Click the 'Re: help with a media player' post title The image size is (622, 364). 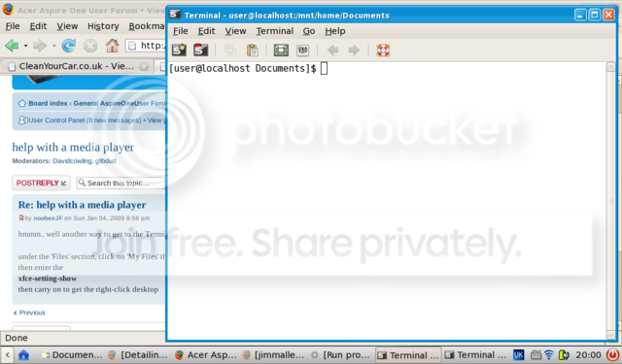point(82,205)
